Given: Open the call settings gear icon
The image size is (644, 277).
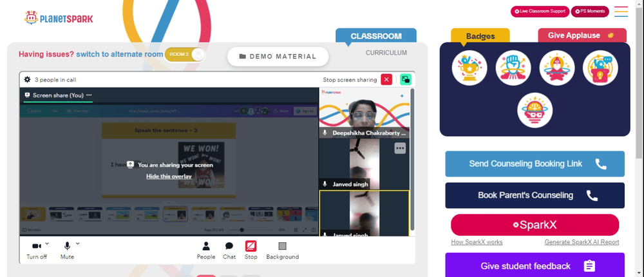Looking at the screenshot, I should (27, 79).
